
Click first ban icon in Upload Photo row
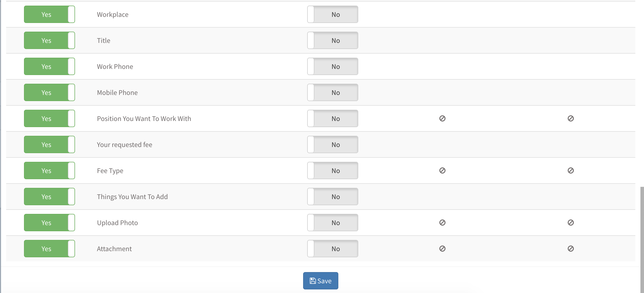[x=442, y=223]
